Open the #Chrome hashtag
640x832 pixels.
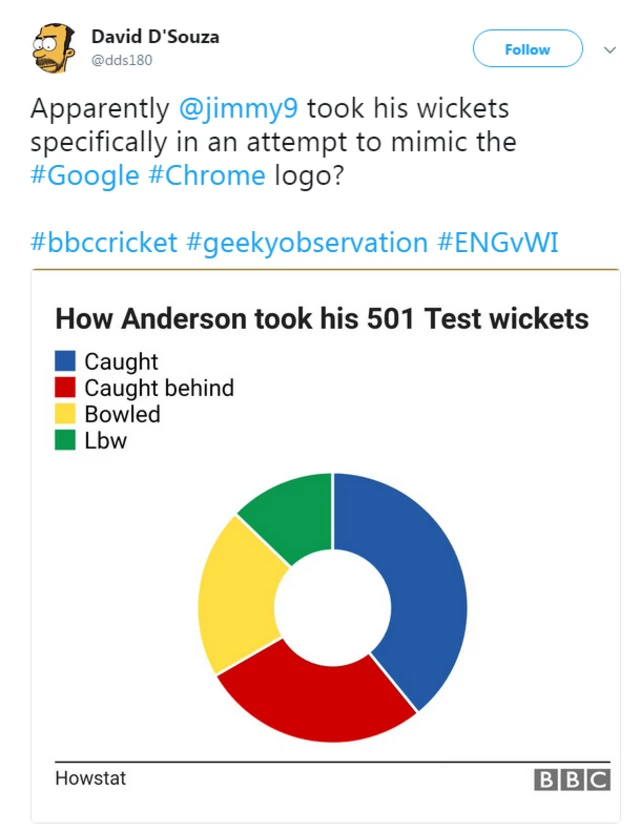click(207, 176)
